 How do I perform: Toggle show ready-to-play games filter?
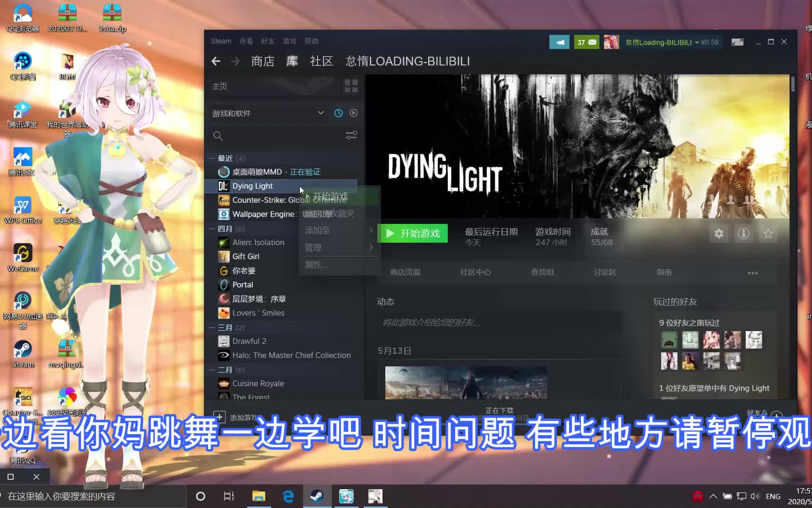(354, 113)
